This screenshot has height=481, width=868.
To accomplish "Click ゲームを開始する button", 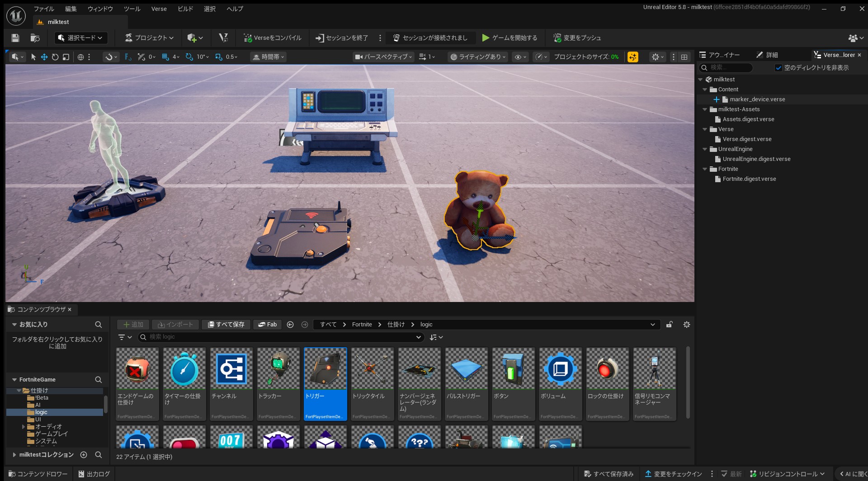I will (510, 38).
